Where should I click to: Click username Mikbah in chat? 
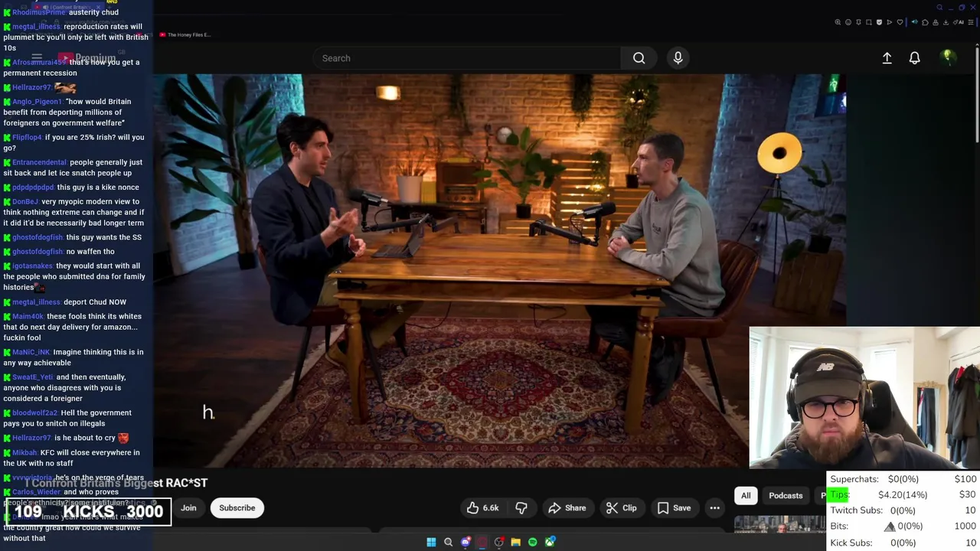coord(24,453)
